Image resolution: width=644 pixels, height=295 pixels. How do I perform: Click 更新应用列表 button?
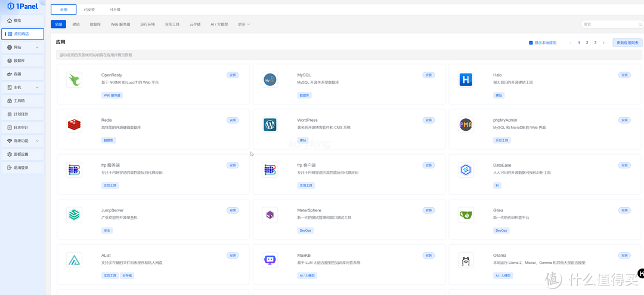coord(627,43)
